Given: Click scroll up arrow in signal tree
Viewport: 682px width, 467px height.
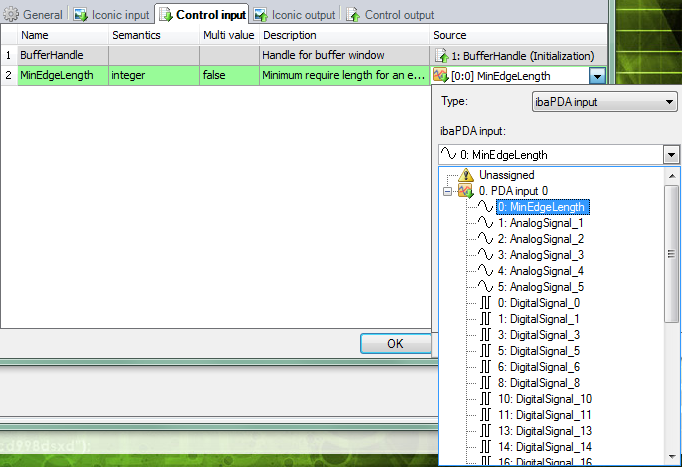Looking at the screenshot, I should 672,176.
